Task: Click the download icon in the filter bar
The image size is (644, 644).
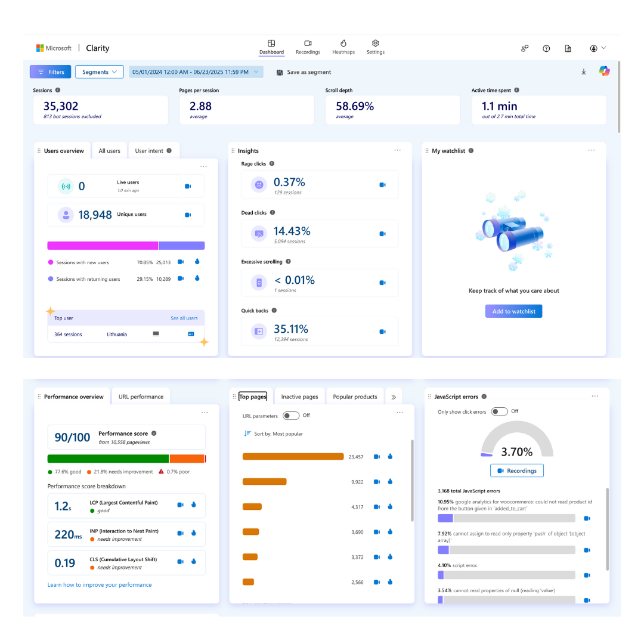Action: click(584, 72)
